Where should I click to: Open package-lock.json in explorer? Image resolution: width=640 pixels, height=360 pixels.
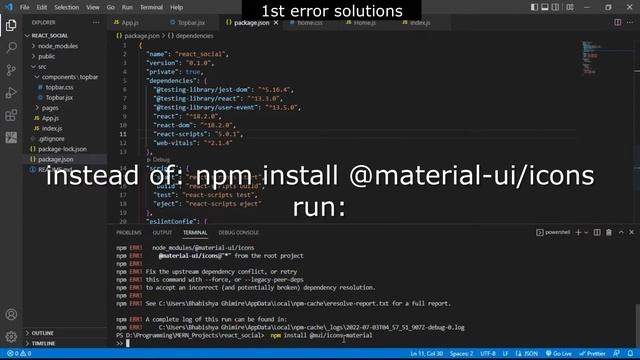click(62, 149)
